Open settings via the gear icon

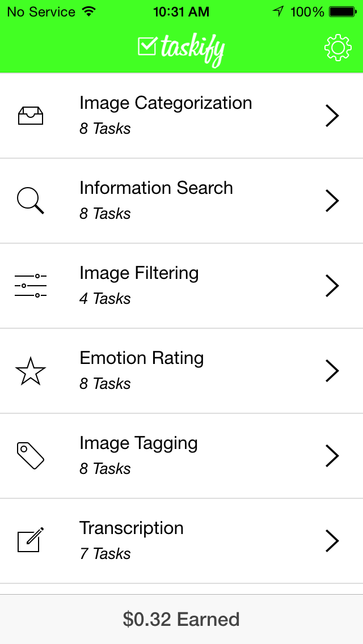click(x=337, y=48)
